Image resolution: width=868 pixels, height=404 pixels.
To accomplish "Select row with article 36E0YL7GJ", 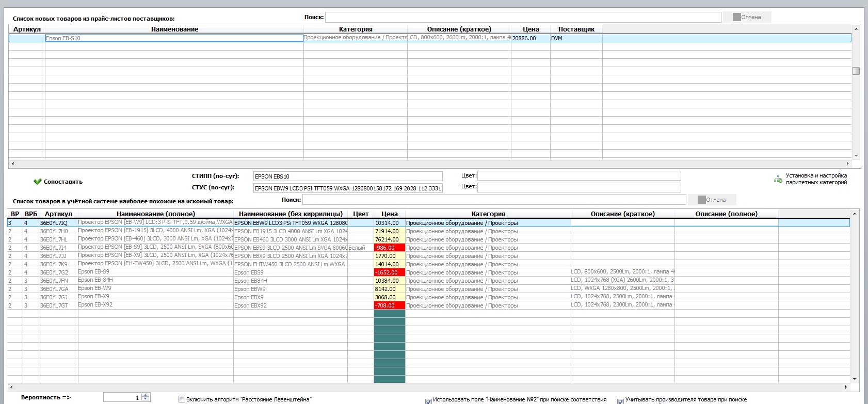I will [x=428, y=297].
